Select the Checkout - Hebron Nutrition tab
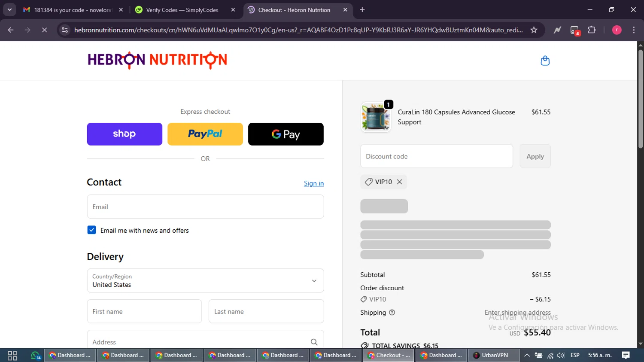 point(297,10)
